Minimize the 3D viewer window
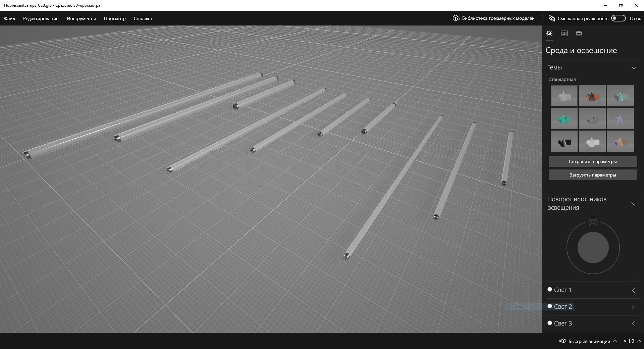Screen dimensions: 644x349 pos(605,5)
